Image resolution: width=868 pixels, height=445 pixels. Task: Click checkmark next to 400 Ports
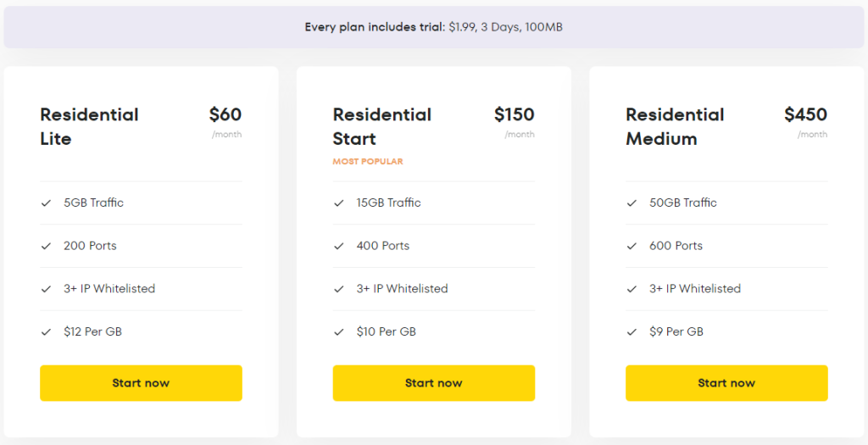339,246
